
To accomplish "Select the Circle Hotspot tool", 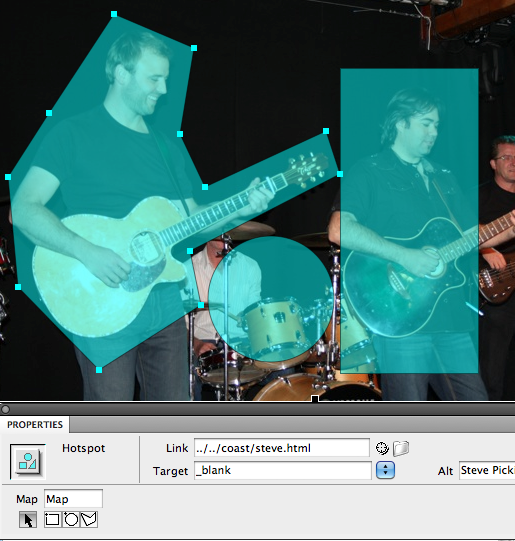I will (71, 519).
